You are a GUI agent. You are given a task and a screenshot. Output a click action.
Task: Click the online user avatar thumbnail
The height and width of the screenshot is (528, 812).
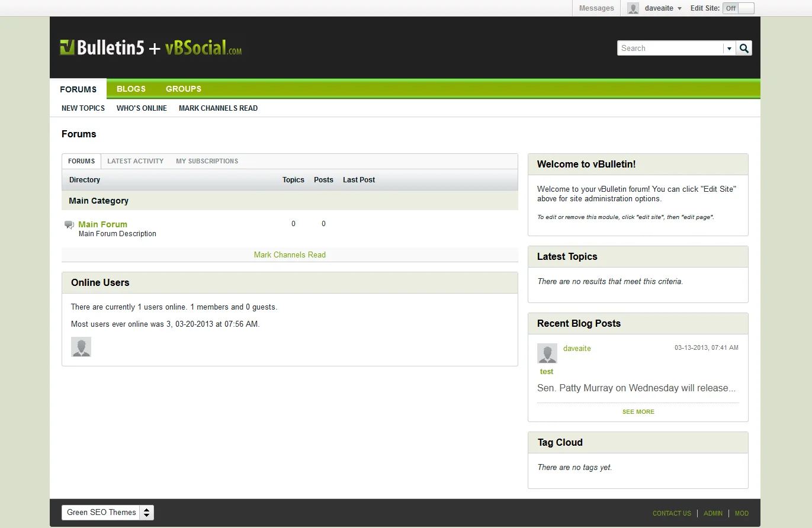click(x=81, y=347)
